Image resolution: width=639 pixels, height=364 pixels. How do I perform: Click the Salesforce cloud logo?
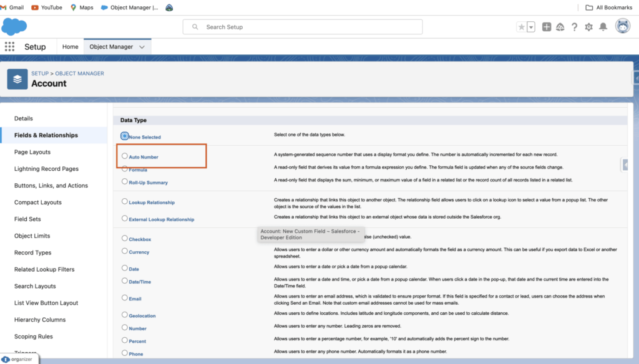point(14,26)
